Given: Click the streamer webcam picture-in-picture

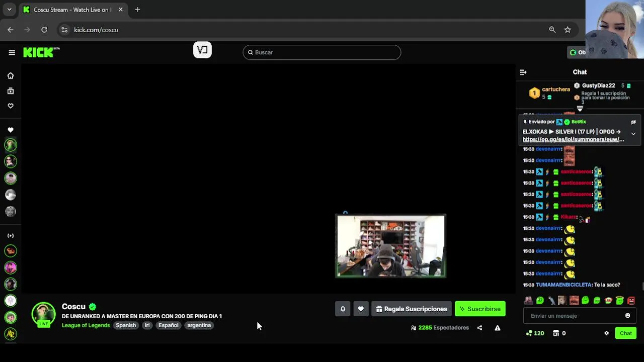Looking at the screenshot, I should [x=390, y=246].
